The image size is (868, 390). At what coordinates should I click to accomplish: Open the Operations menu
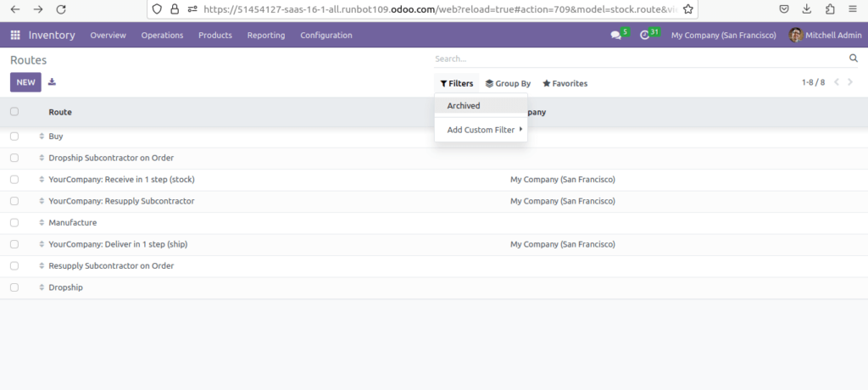pos(162,35)
